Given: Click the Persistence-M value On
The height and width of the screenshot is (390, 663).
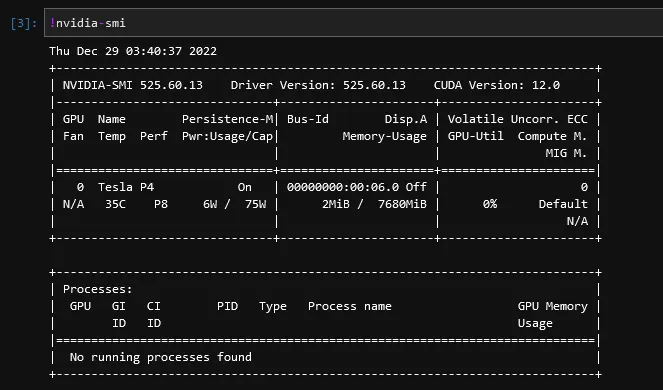Looking at the screenshot, I should (245, 187).
